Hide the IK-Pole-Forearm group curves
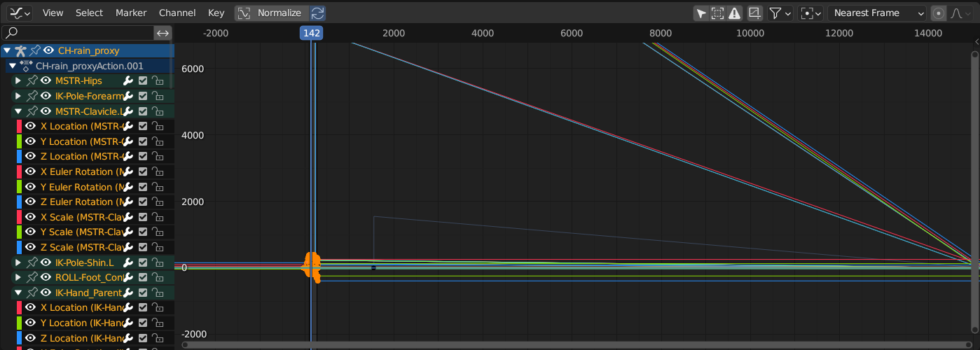Image resolution: width=980 pixels, height=350 pixels. (46, 96)
